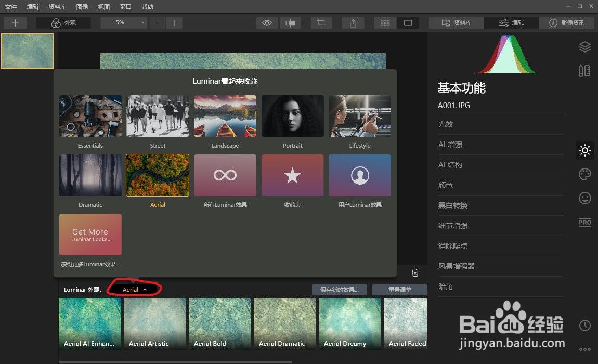This screenshot has width=598, height=364.
Task: Select the portrait face tools icon
Action: 584,198
